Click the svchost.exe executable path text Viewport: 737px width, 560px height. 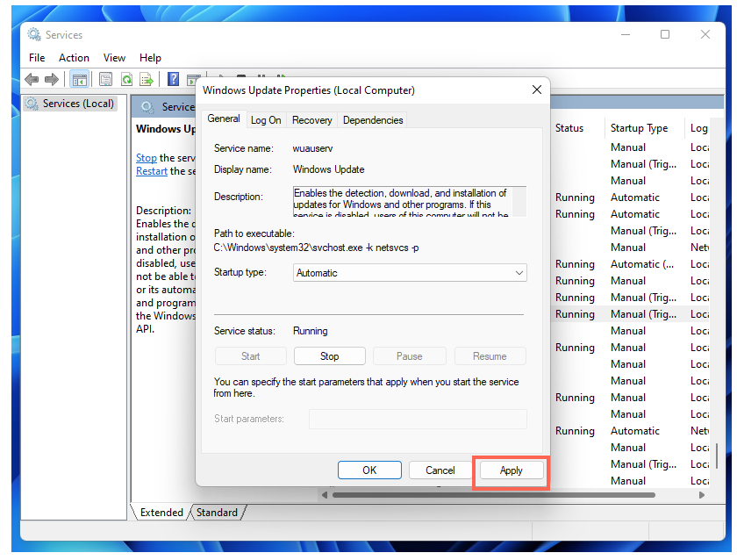316,248
